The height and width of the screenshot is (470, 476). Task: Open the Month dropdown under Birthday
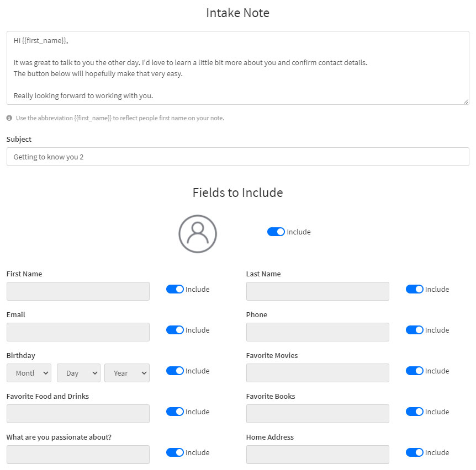29,373
